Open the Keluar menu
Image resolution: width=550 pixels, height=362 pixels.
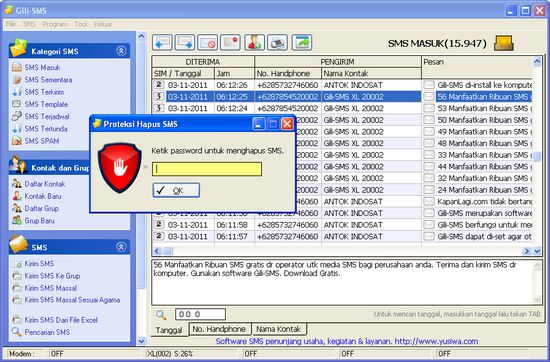click(103, 24)
